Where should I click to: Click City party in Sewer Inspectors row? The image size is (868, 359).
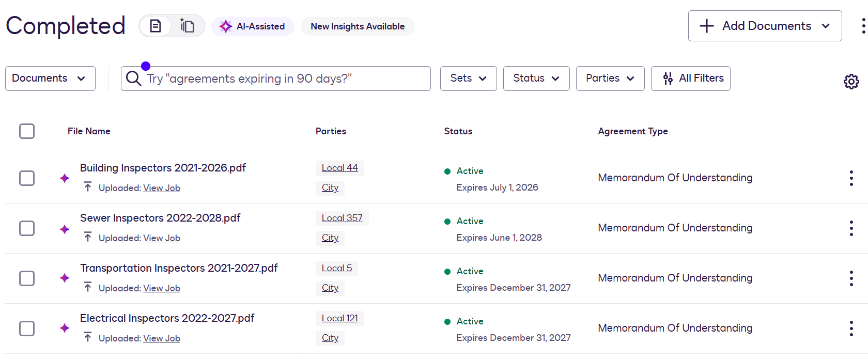coord(330,238)
